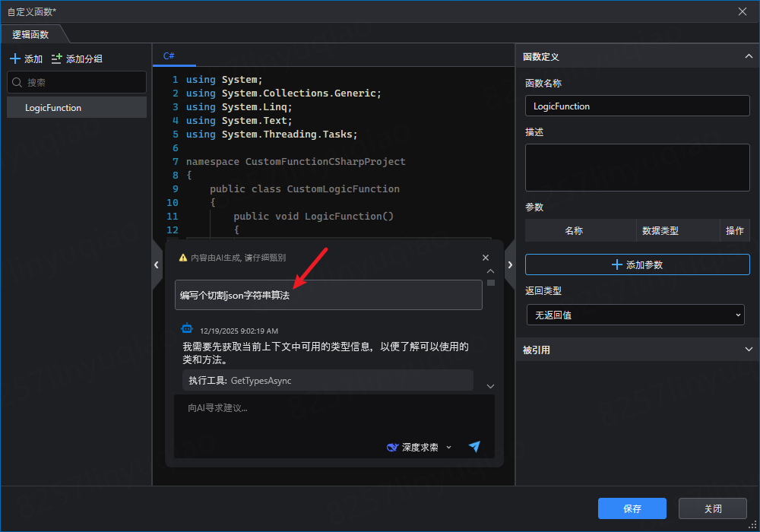Screen dimensions: 760x532
Task: Click the AI robot avatar icon
Action: [x=187, y=328]
